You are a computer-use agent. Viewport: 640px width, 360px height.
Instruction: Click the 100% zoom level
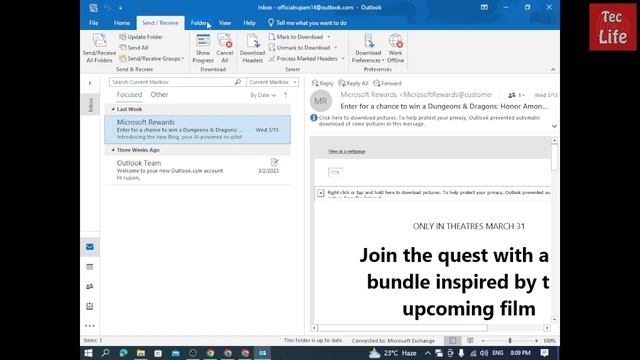(549, 340)
